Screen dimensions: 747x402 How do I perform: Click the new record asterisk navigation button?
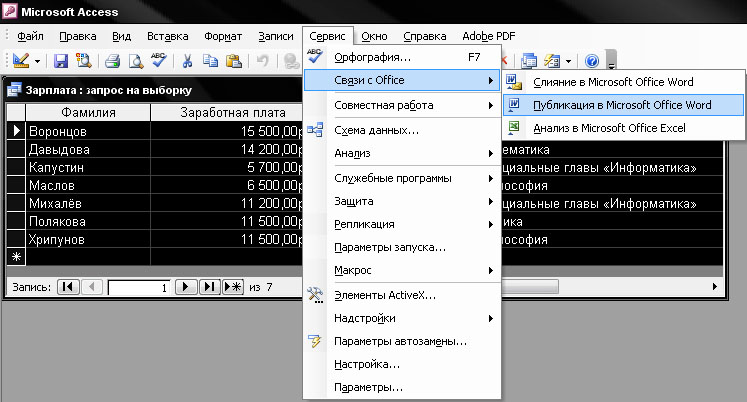click(x=233, y=287)
